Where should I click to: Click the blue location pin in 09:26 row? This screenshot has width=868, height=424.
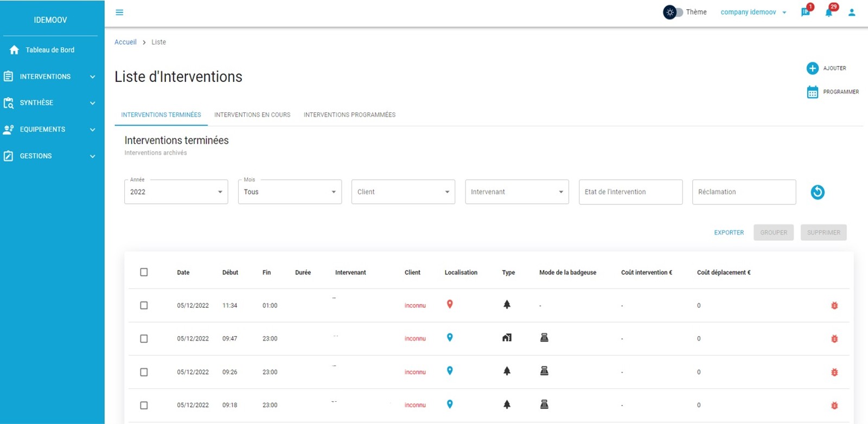[x=450, y=371]
